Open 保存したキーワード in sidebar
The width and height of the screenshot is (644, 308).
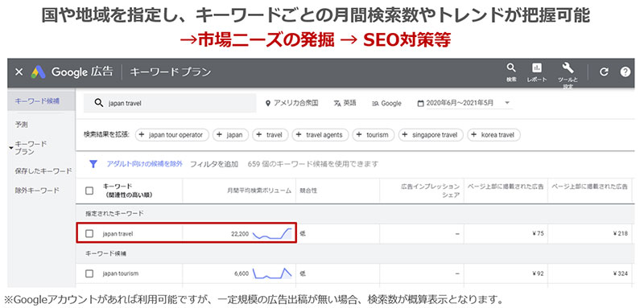[x=43, y=170]
